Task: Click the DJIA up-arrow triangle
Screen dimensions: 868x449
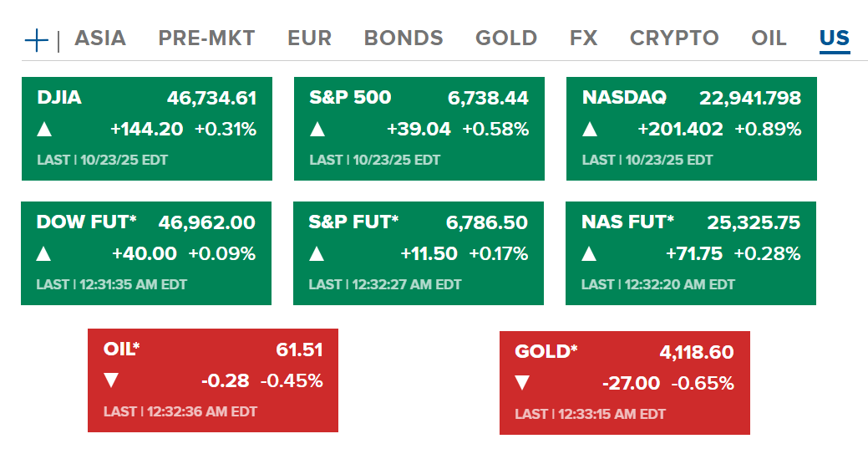Action: click(44, 130)
